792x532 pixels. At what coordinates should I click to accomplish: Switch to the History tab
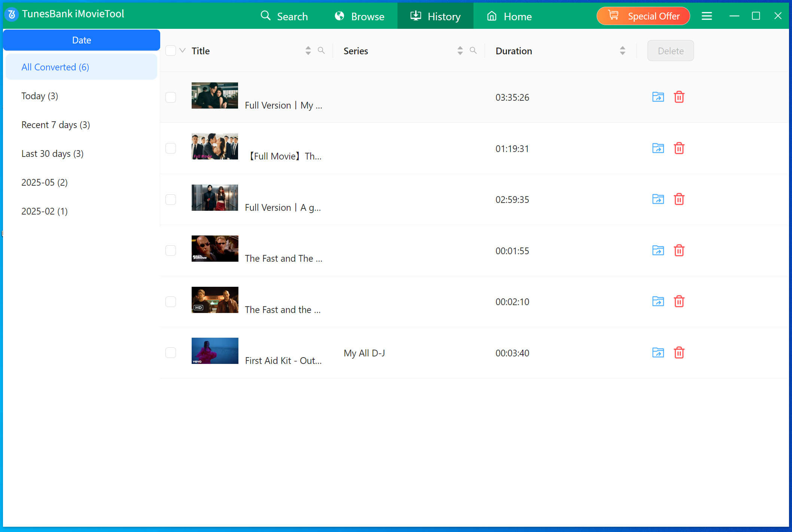[435, 16]
